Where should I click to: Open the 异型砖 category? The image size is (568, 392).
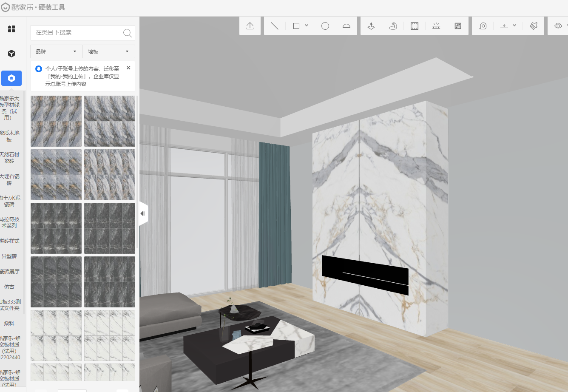click(x=9, y=256)
